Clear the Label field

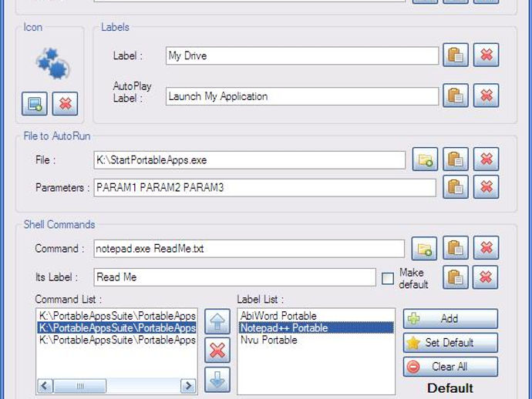tap(487, 55)
